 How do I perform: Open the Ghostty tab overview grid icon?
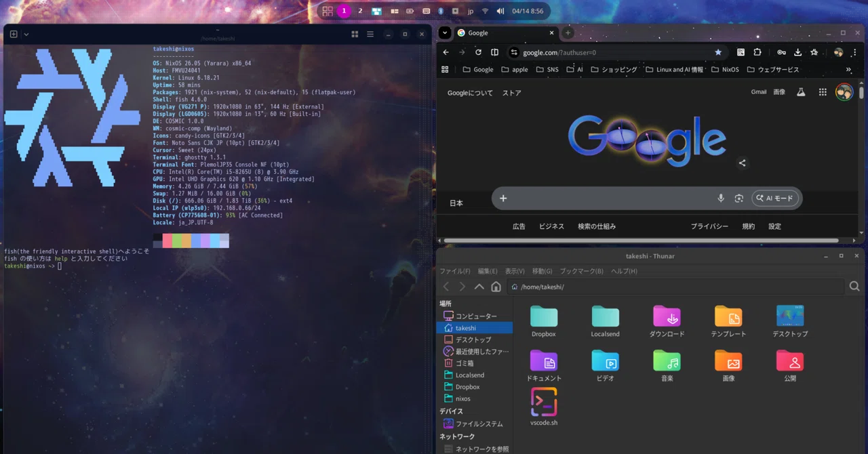[x=355, y=34]
